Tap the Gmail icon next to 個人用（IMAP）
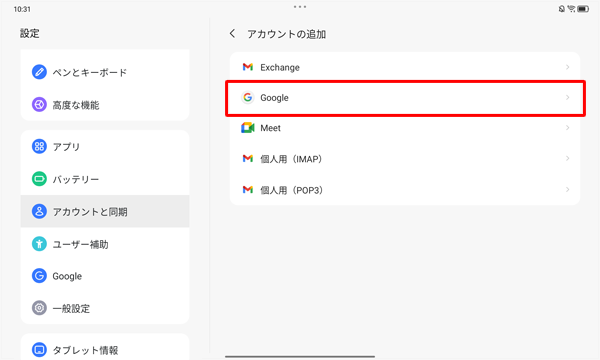This screenshot has width=600, height=360. click(248, 158)
